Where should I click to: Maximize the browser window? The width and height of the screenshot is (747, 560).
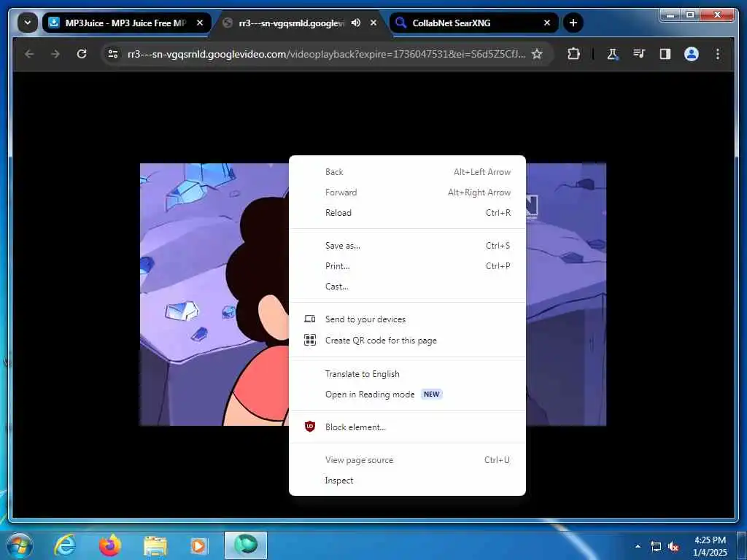(x=690, y=15)
